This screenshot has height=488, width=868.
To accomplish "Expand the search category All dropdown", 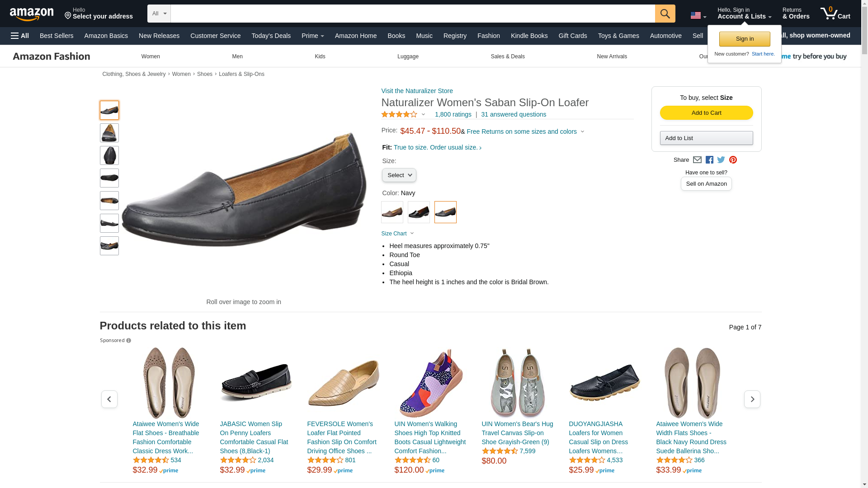I will pyautogui.click(x=159, y=14).
